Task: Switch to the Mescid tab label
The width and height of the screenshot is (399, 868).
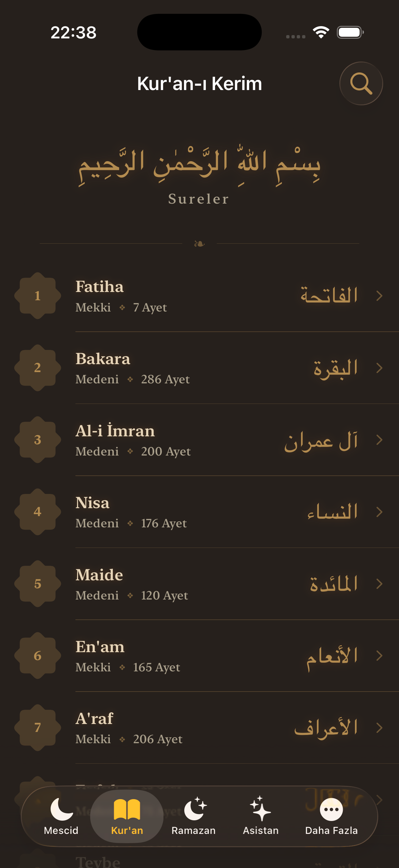Action: 61,831
